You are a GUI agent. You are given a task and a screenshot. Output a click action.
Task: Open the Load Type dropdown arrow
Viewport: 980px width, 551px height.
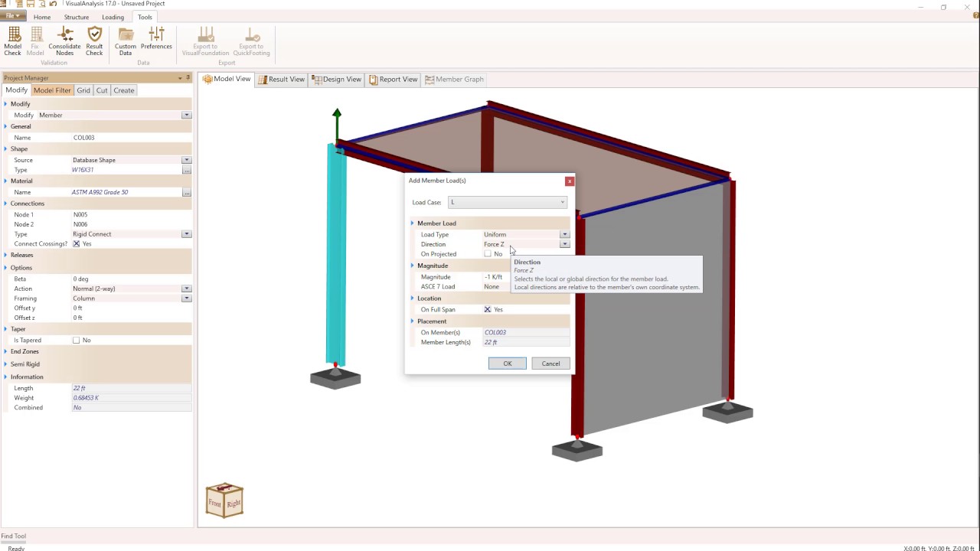(x=564, y=234)
